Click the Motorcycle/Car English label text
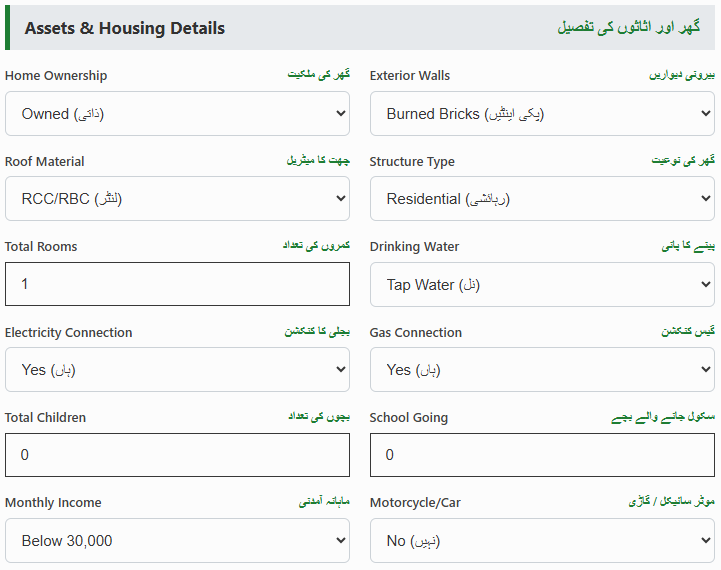721x570 pixels. pos(415,503)
